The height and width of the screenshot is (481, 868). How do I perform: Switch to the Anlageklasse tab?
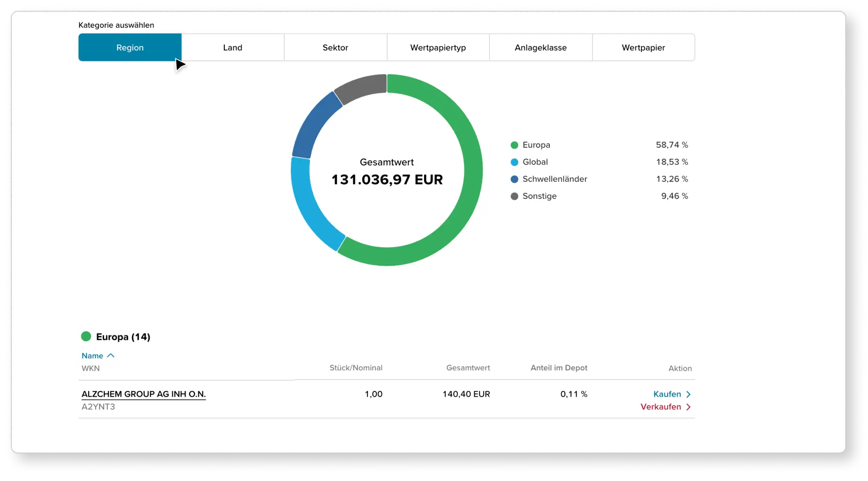coord(541,47)
